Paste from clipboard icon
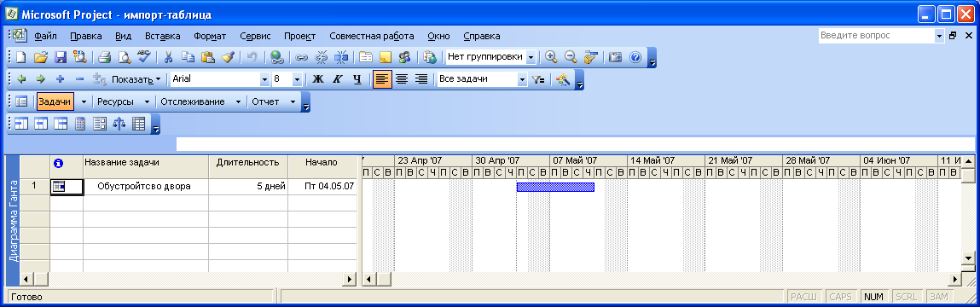The image size is (980, 307). click(208, 57)
